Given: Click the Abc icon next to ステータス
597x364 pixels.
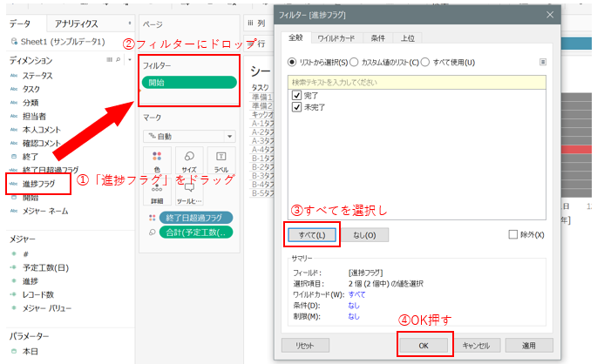Looking at the screenshot, I should [x=14, y=76].
